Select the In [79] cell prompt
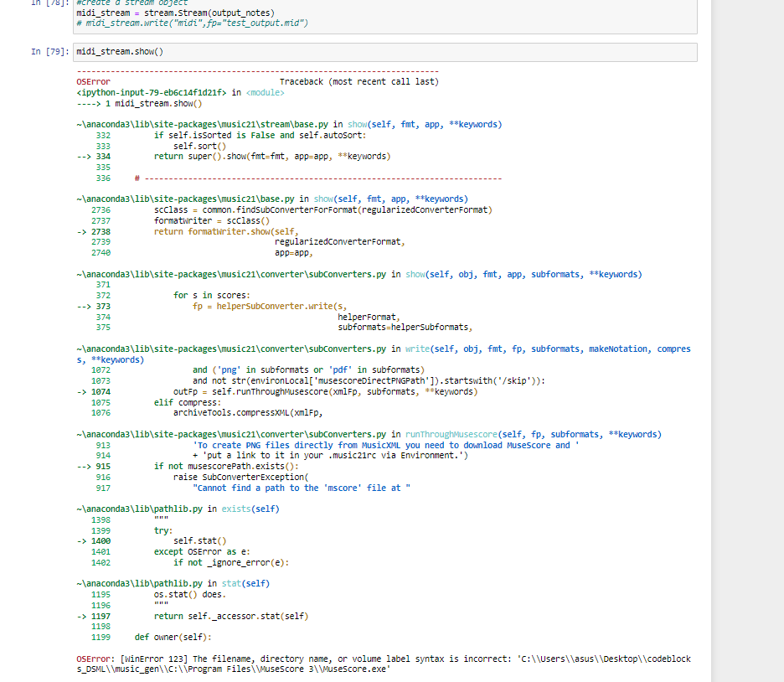This screenshot has height=682, width=784. tap(49, 52)
